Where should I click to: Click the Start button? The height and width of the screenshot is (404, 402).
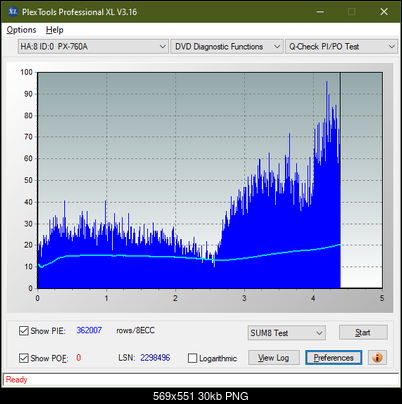(x=363, y=332)
